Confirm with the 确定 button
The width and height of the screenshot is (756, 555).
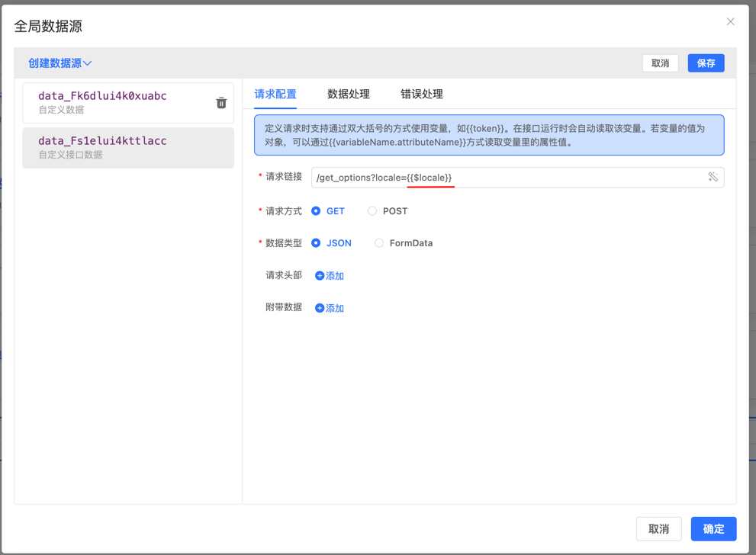713,528
